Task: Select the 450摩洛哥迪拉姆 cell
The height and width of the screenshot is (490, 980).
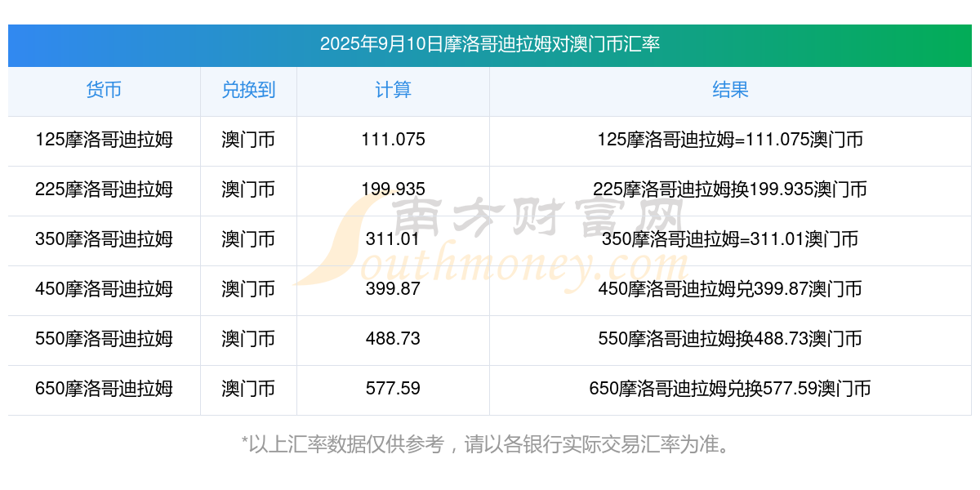Action: 104,289
